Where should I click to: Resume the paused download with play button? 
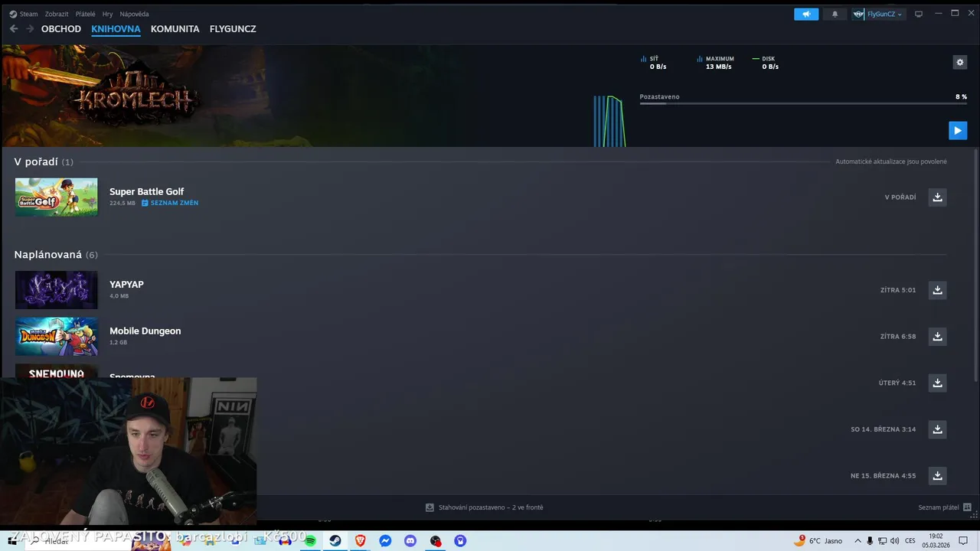tap(958, 130)
